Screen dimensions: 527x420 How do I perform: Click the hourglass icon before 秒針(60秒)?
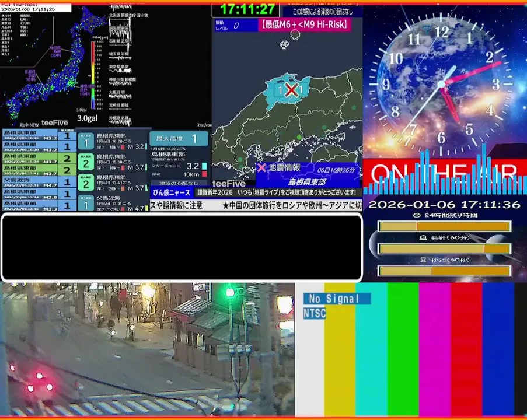coord(423,260)
